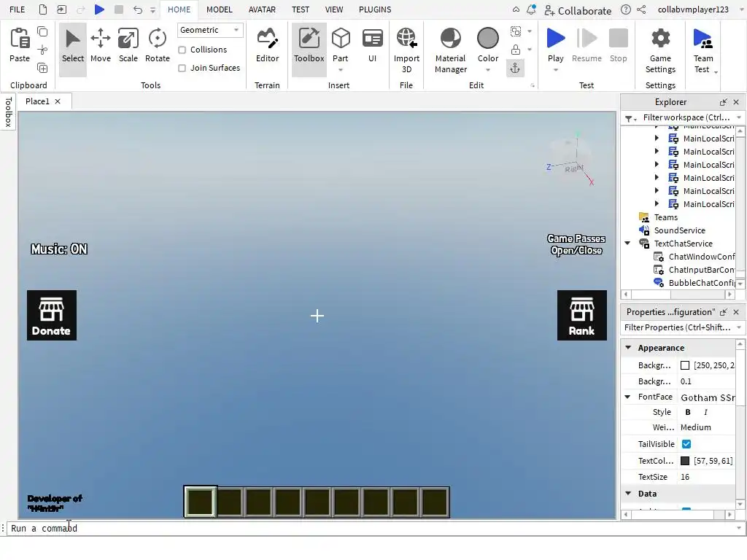Collapse the FontFace property
747x560 pixels.
tap(628, 397)
